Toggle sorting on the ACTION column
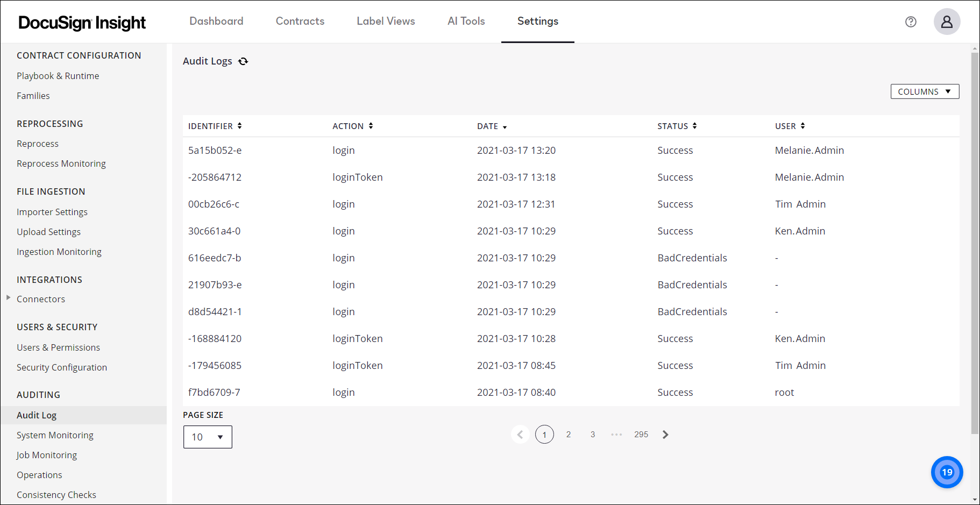The image size is (980, 505). click(x=371, y=126)
